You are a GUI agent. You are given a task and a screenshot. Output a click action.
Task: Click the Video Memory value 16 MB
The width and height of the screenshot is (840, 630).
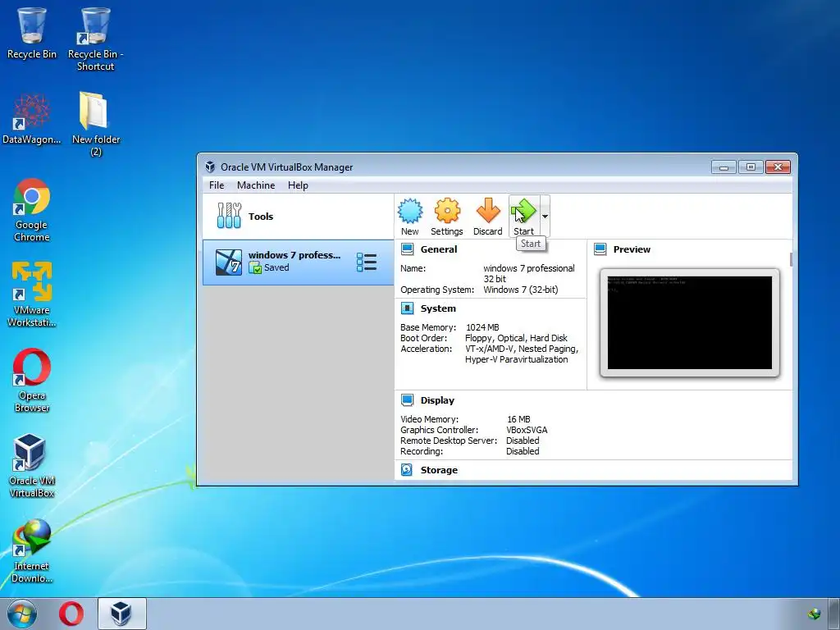coord(518,419)
